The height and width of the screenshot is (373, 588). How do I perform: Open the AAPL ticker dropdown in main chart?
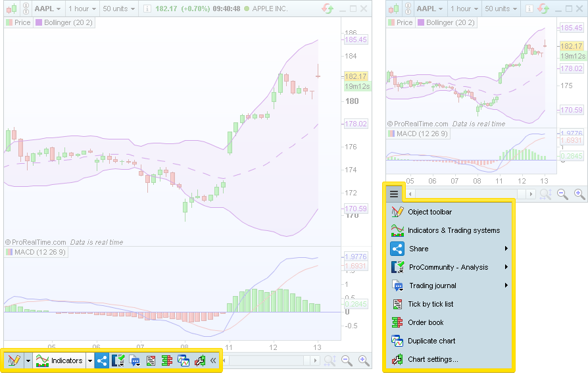[47, 9]
